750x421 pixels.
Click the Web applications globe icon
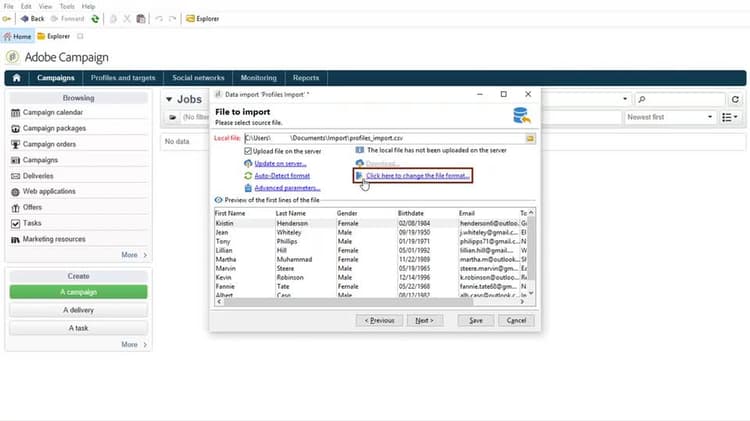tap(15, 191)
